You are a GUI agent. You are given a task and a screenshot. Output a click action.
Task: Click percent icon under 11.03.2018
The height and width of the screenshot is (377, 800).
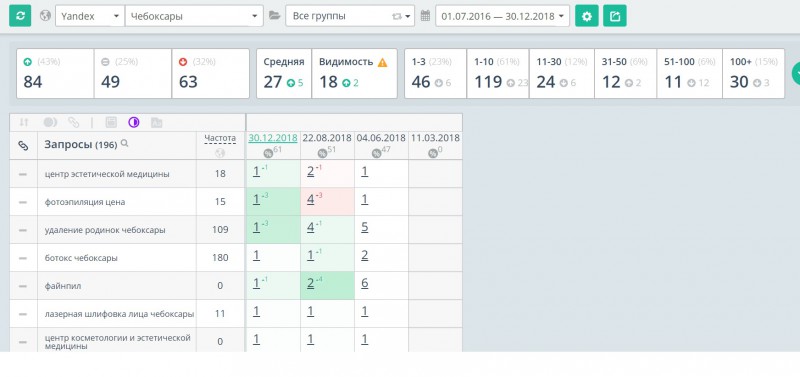coord(433,154)
